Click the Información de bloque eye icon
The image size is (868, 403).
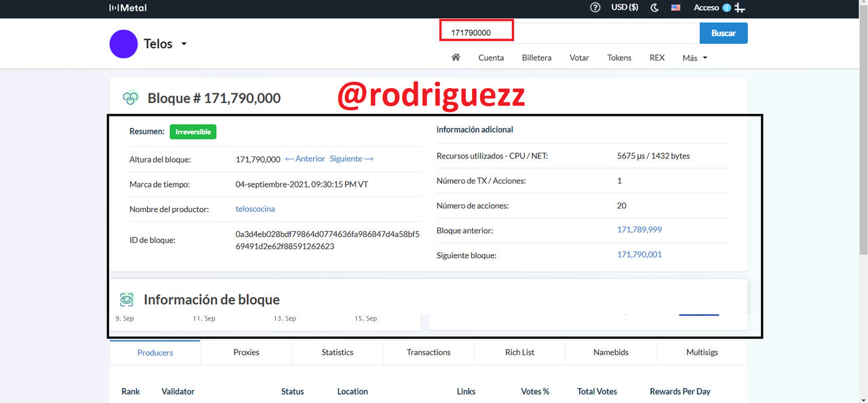(x=127, y=299)
